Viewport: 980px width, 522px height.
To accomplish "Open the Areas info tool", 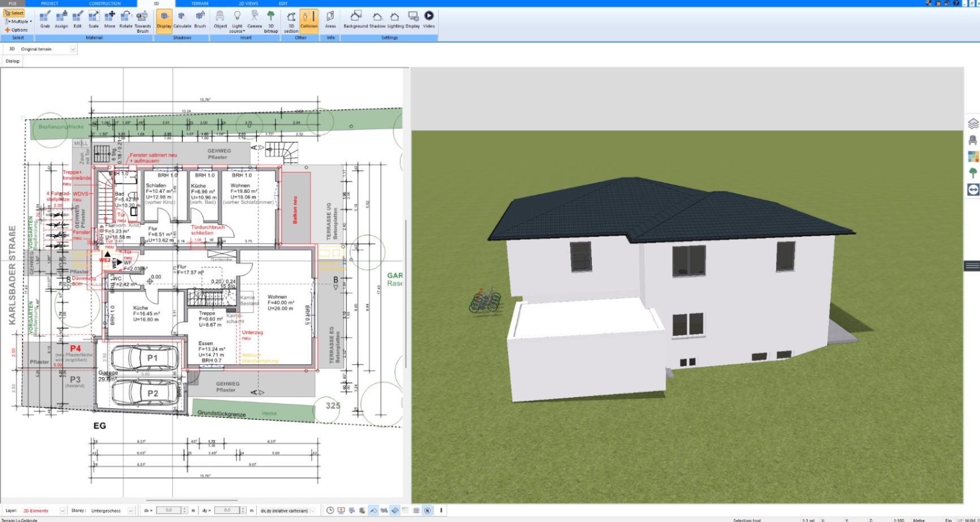I will tap(330, 20).
